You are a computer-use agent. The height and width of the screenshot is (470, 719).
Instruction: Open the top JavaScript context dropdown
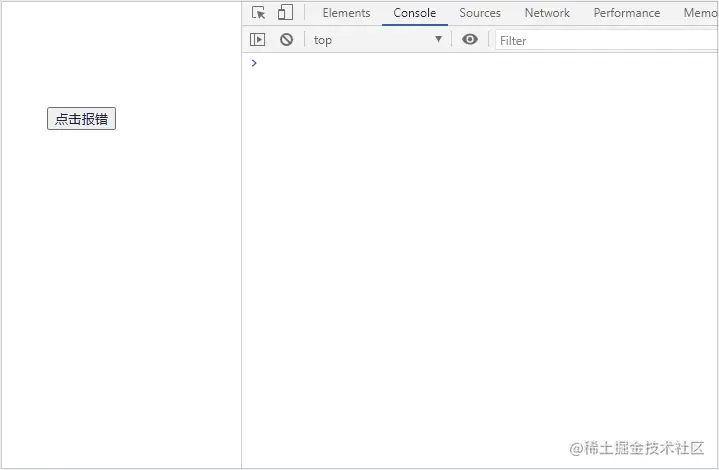pyautogui.click(x=378, y=40)
